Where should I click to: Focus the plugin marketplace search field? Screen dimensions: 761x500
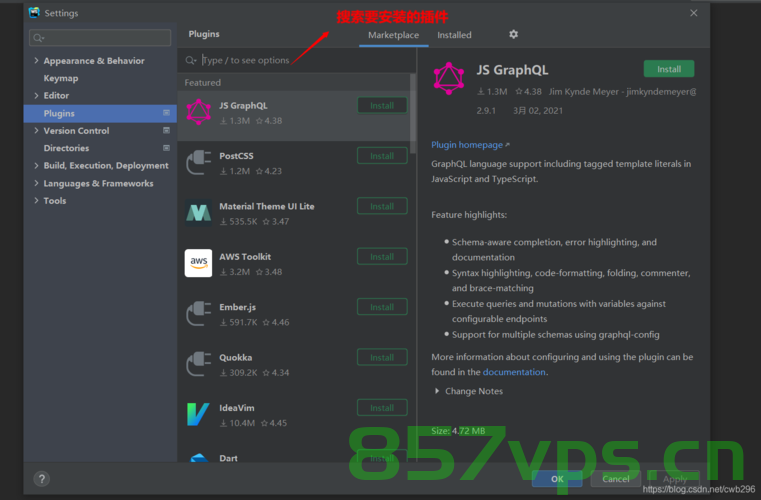click(297, 60)
